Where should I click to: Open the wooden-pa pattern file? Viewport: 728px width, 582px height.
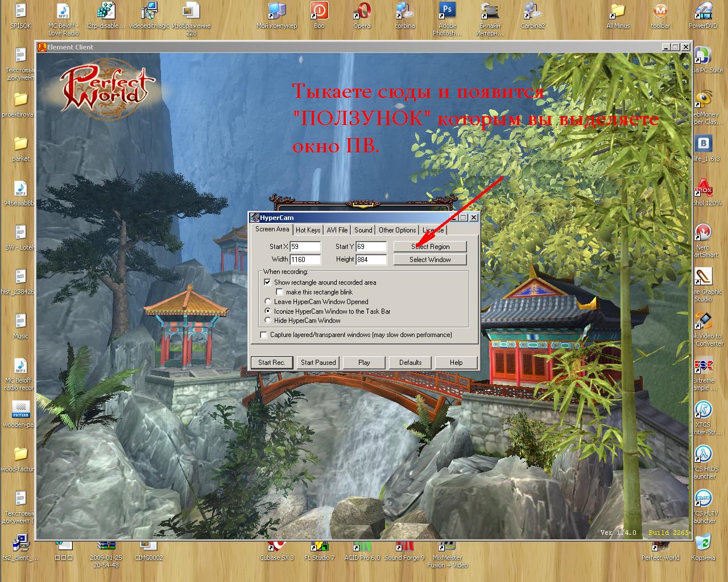[19, 414]
